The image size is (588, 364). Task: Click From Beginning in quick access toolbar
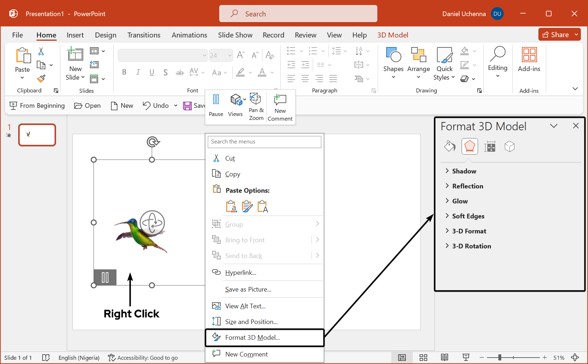point(37,106)
